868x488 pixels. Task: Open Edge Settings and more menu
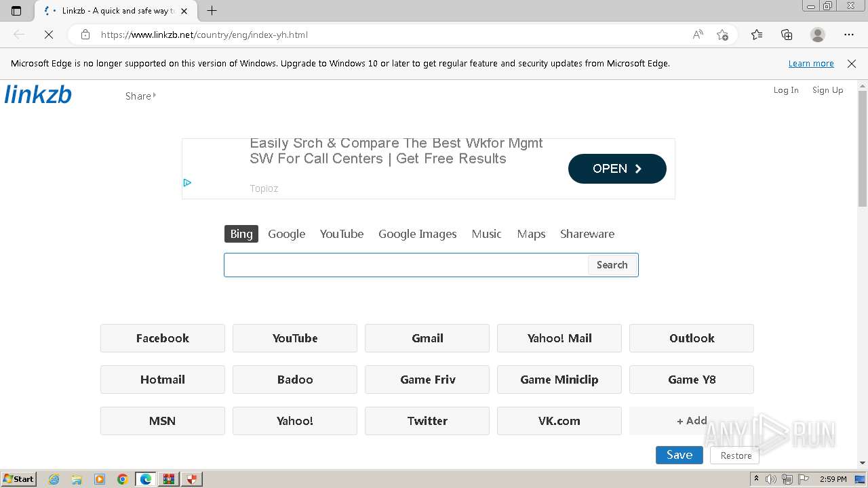pyautogui.click(x=849, y=35)
